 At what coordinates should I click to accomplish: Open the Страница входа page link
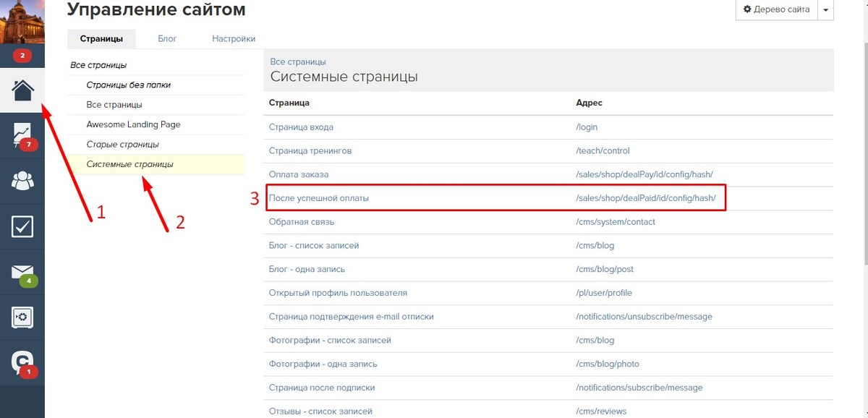pos(301,127)
